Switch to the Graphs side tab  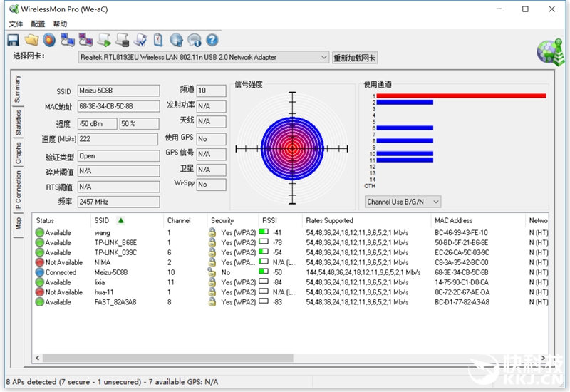[18, 153]
